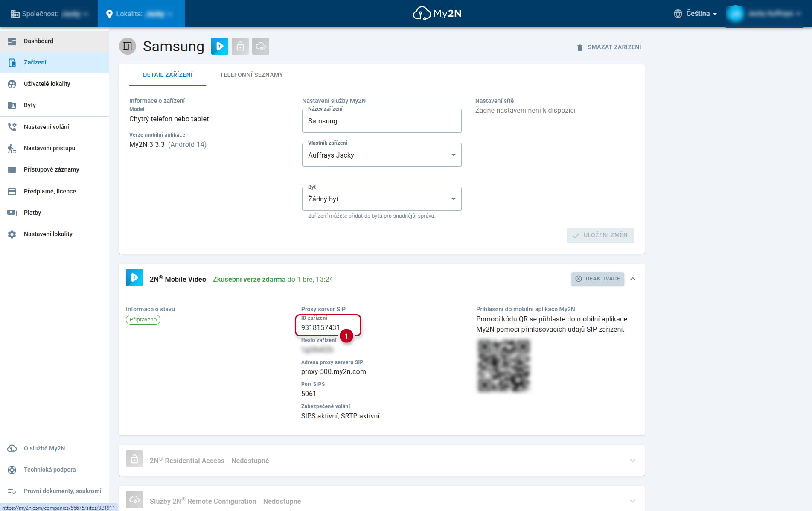The width and height of the screenshot is (812, 511).
Task: Click the blue Mobile Video icon beside Samsung
Action: tap(220, 46)
